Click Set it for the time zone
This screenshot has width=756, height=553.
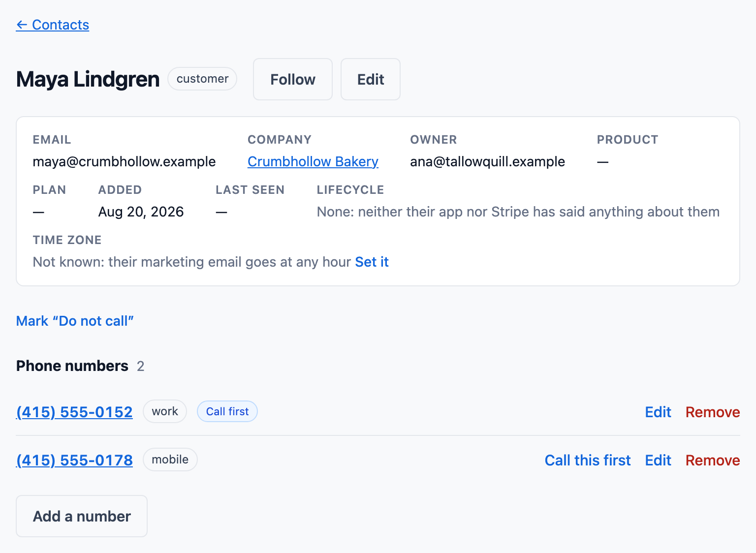(372, 262)
